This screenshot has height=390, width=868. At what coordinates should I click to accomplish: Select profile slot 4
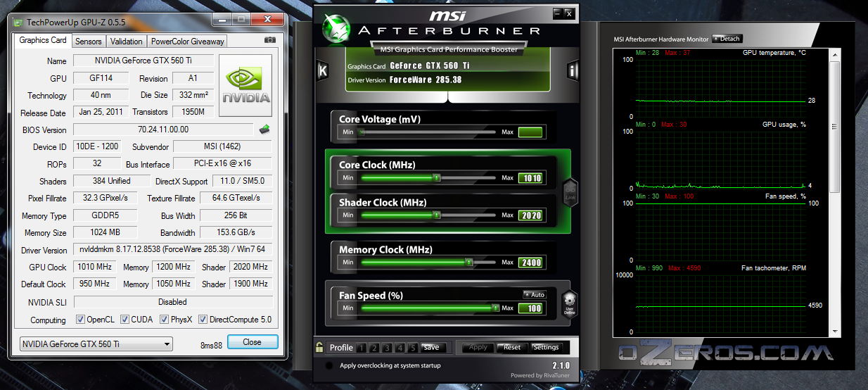tap(400, 348)
